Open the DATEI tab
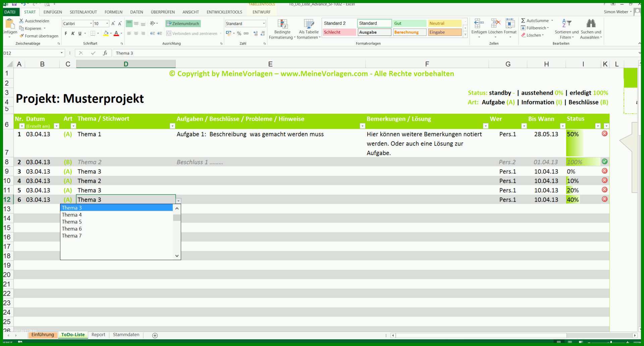This screenshot has width=644, height=346. coord(10,12)
